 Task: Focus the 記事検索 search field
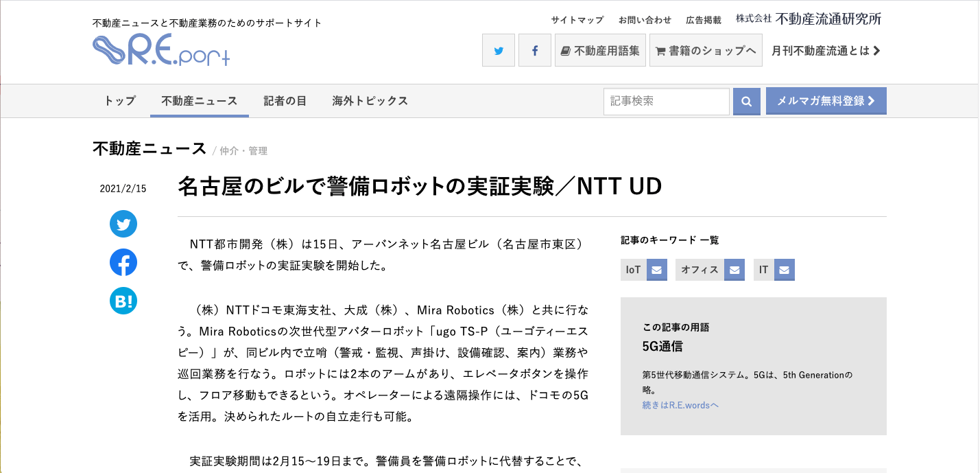pos(666,102)
